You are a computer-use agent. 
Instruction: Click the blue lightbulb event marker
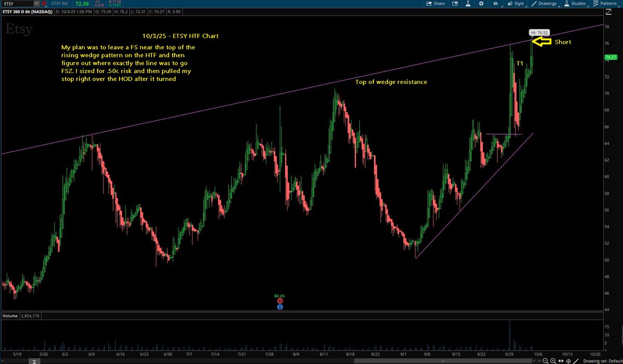click(x=280, y=306)
